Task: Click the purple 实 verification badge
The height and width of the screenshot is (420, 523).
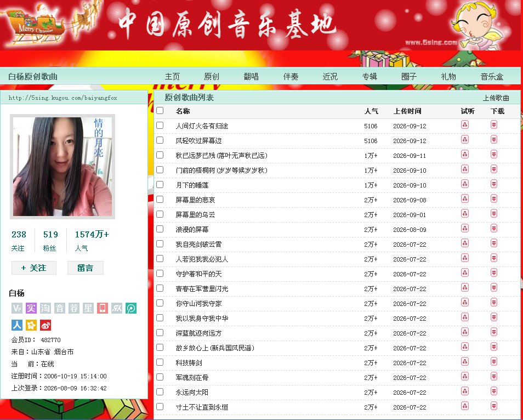Action: (31, 308)
